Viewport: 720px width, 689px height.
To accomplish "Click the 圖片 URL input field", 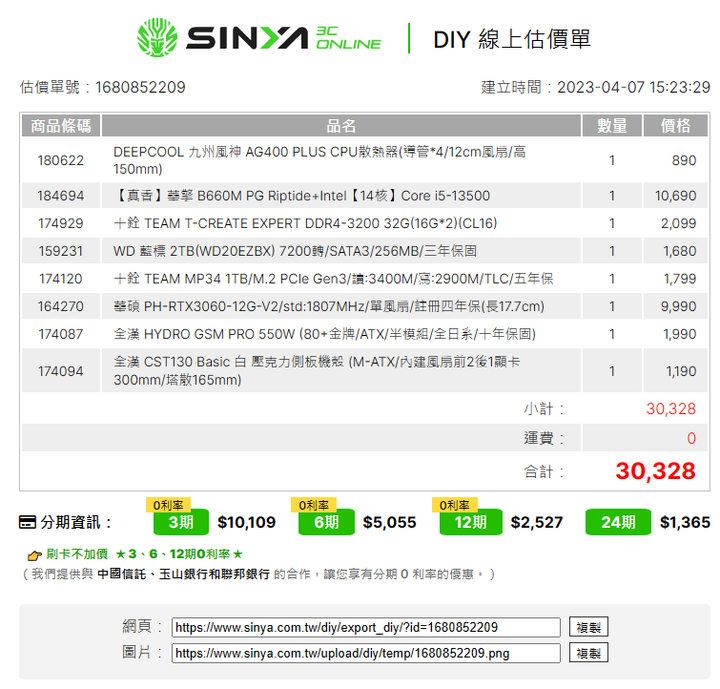I will pos(366,653).
